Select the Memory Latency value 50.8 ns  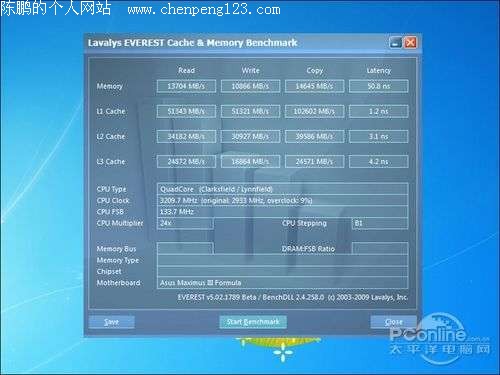pyautogui.click(x=379, y=86)
